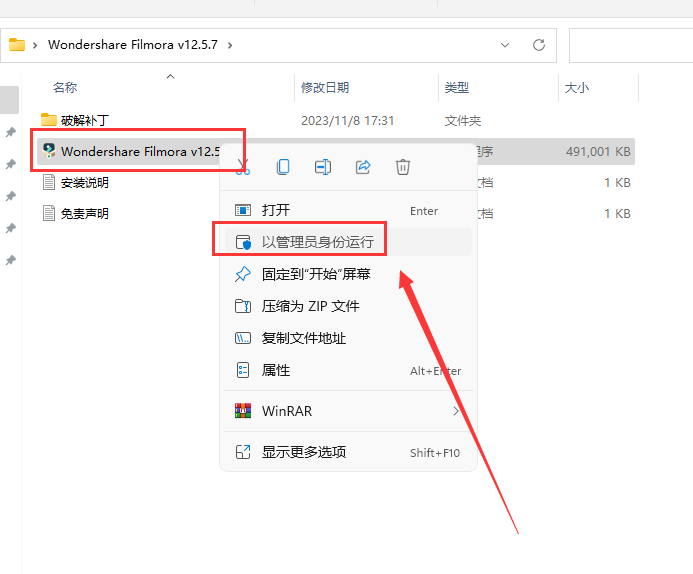The image size is (693, 574).
Task: Click the refresh button in address bar
Action: 539,45
